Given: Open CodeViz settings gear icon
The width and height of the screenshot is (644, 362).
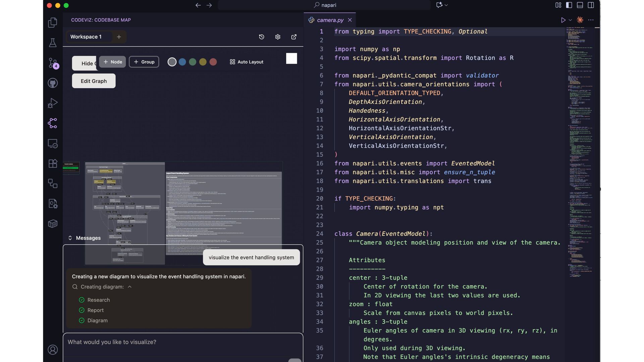Looking at the screenshot, I should click(278, 37).
